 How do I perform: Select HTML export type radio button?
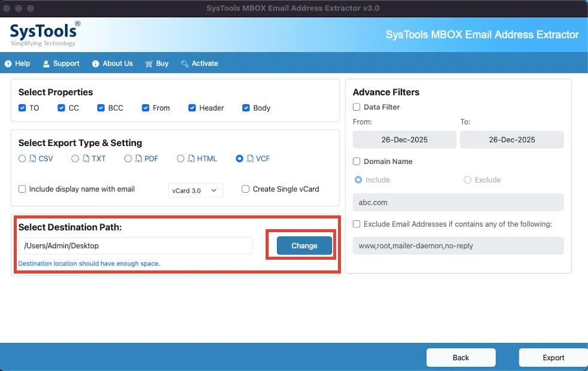pos(181,159)
